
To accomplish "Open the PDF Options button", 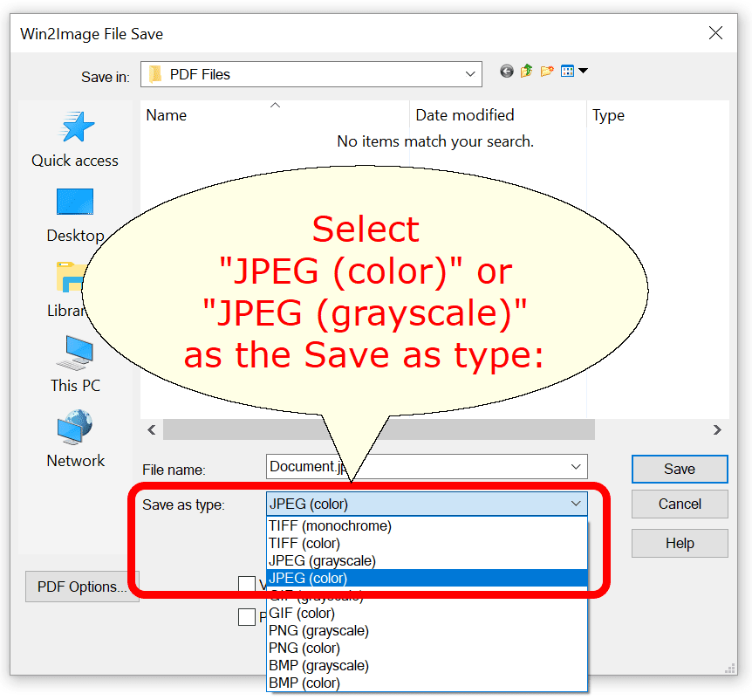I will coord(82,587).
